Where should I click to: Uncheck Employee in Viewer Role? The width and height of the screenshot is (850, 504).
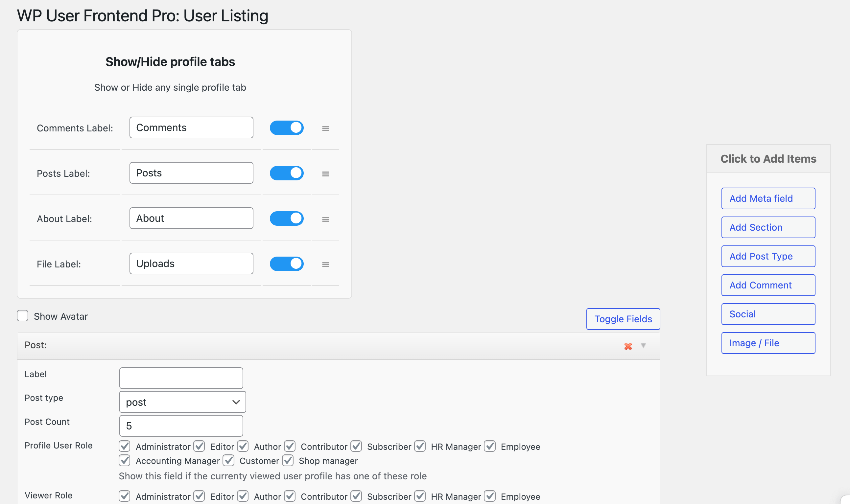[x=489, y=496]
